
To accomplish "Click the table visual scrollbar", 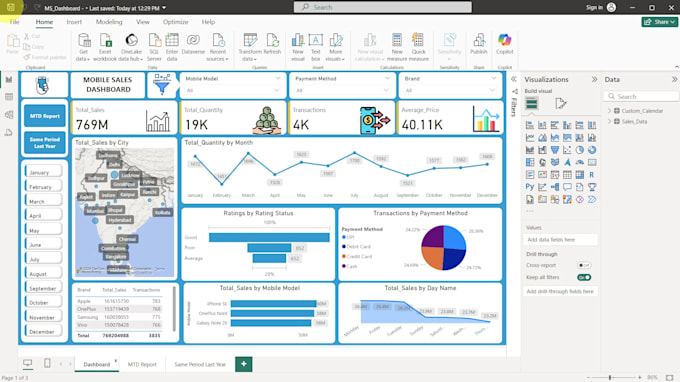I will click(x=174, y=309).
